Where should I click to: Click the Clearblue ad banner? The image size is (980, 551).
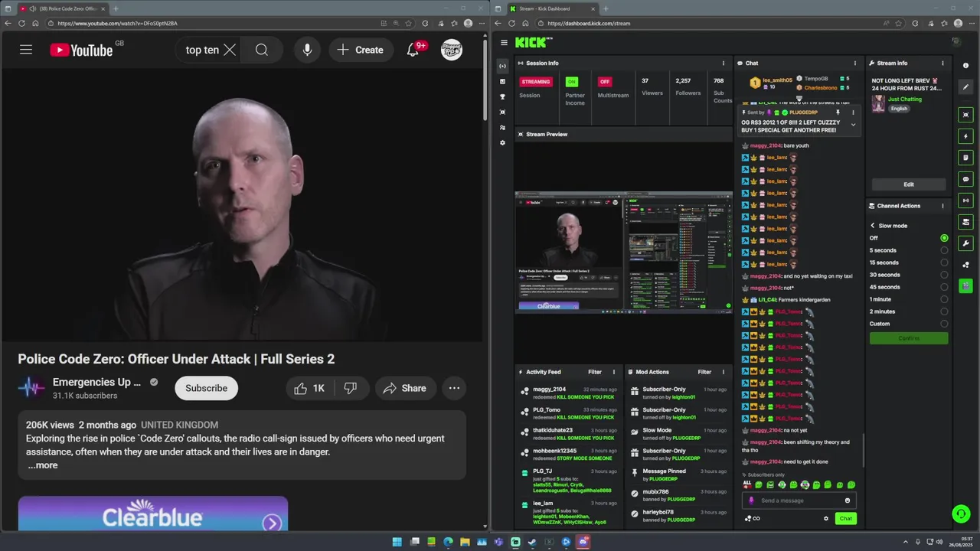tap(153, 514)
